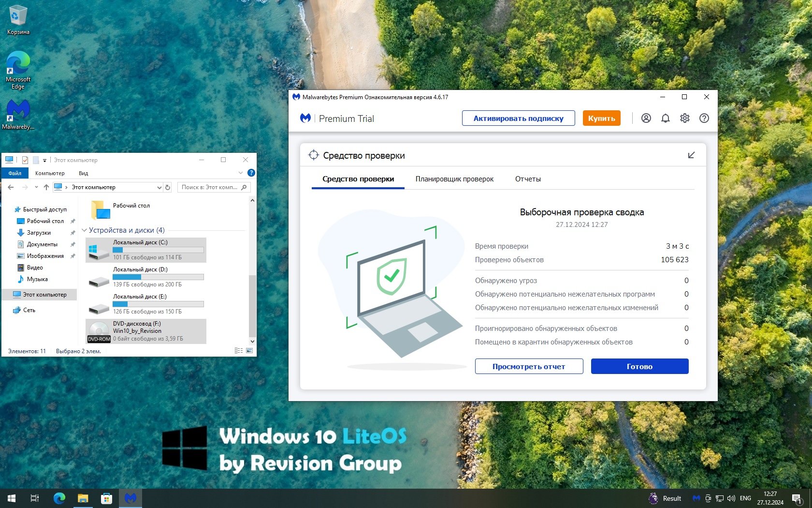Launch Edge from the taskbar

click(x=59, y=498)
